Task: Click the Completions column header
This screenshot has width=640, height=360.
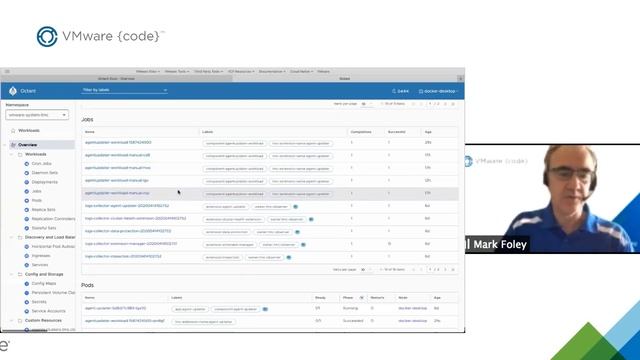Action: click(361, 132)
